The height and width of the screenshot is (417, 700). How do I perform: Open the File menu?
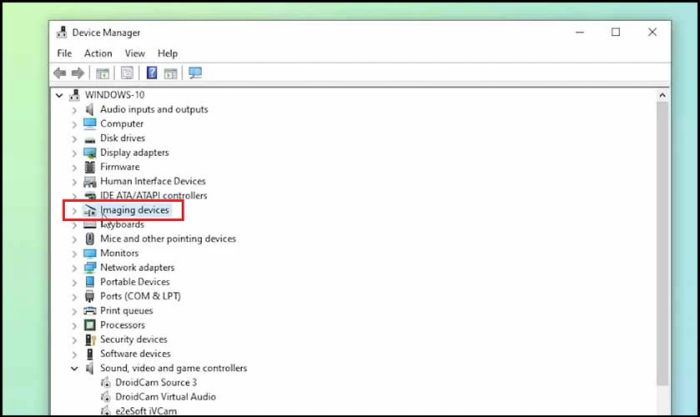(64, 53)
